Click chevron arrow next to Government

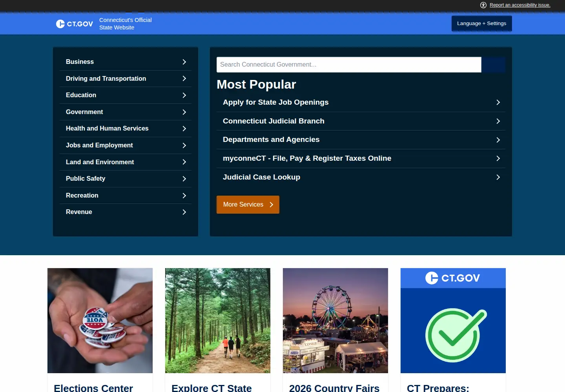(184, 112)
